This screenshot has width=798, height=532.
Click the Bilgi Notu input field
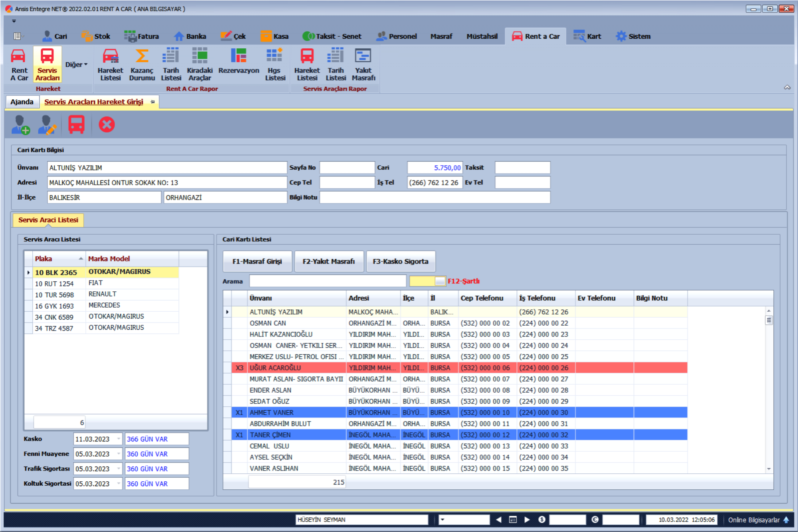click(435, 197)
